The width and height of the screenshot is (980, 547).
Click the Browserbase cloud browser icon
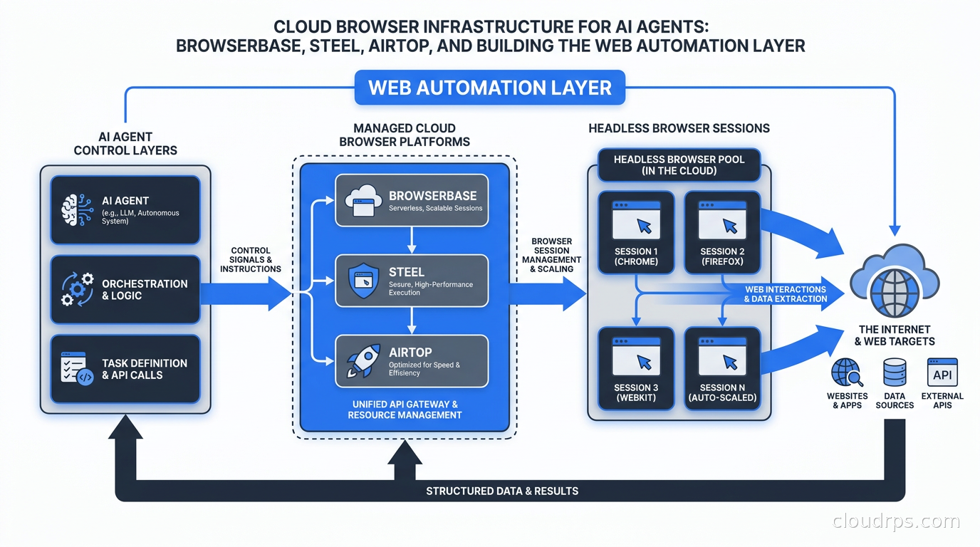tap(364, 202)
